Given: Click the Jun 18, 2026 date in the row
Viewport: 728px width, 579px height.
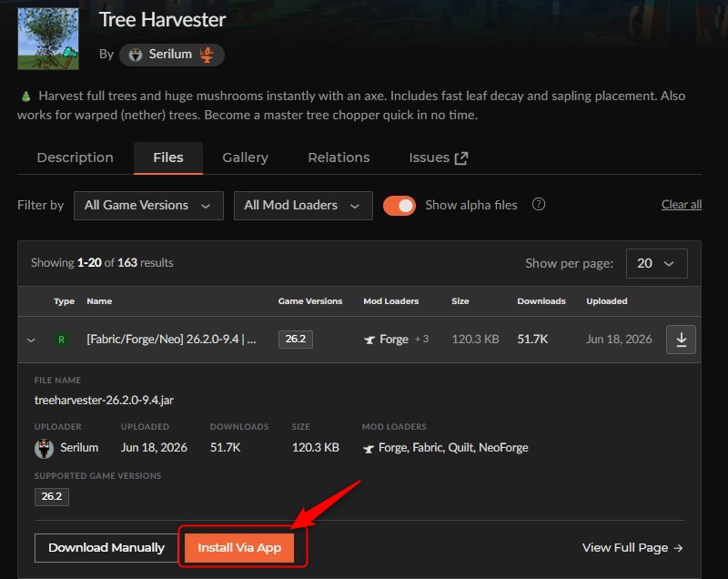Looking at the screenshot, I should tap(619, 339).
